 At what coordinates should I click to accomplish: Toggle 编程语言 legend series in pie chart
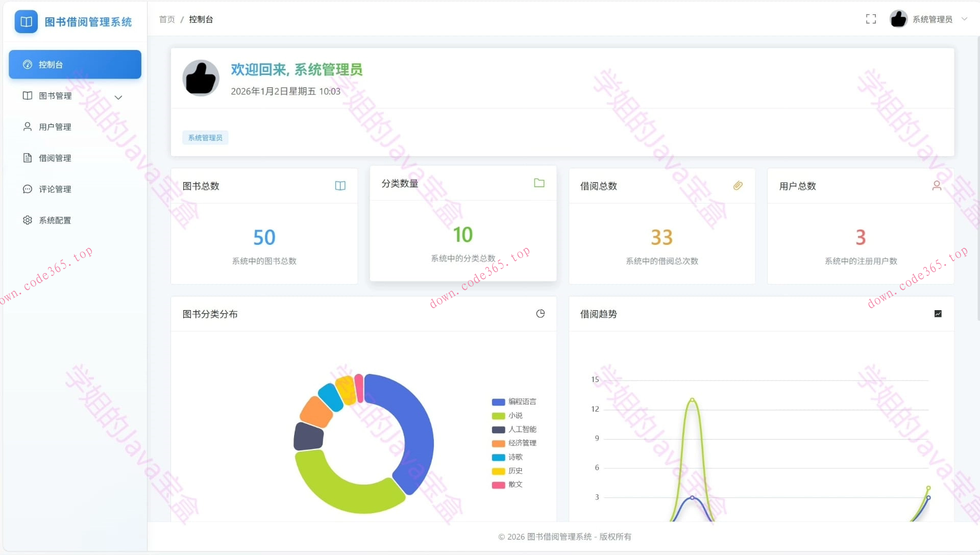(522, 402)
